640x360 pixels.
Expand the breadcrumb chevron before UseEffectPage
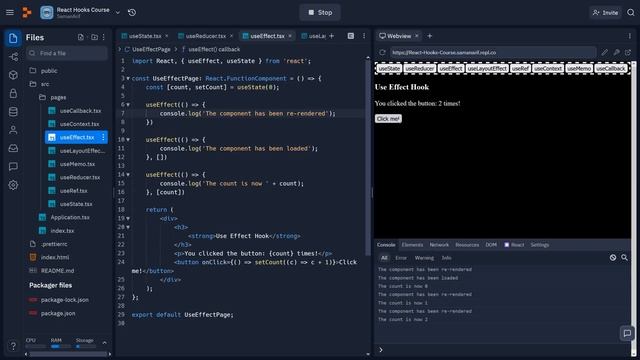click(120, 49)
